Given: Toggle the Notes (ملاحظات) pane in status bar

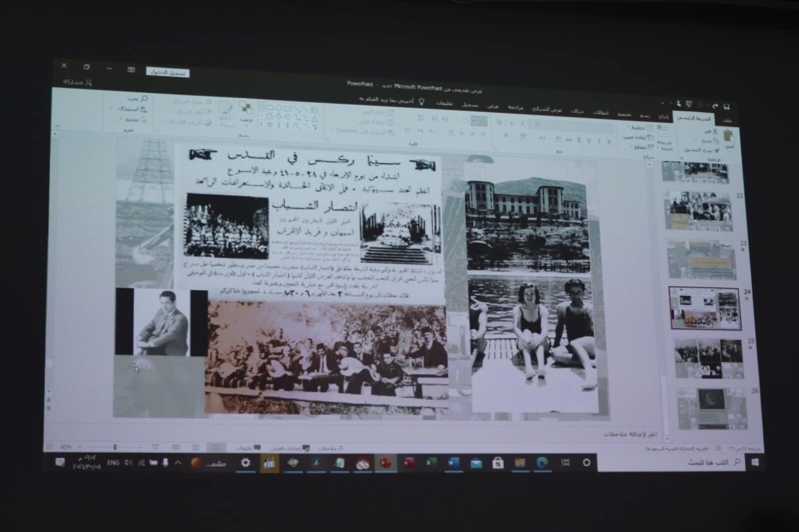Looking at the screenshot, I should tap(331, 448).
